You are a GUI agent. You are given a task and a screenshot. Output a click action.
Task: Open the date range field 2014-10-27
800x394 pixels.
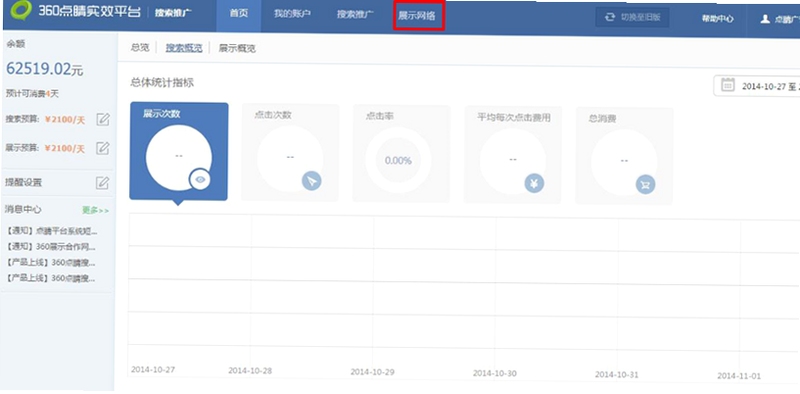click(x=757, y=86)
